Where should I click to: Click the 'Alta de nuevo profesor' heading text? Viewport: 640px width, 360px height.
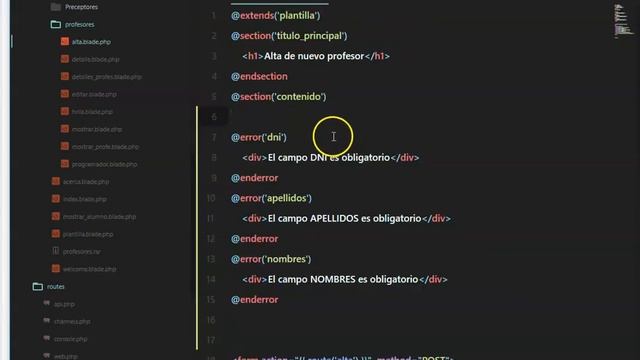314,56
